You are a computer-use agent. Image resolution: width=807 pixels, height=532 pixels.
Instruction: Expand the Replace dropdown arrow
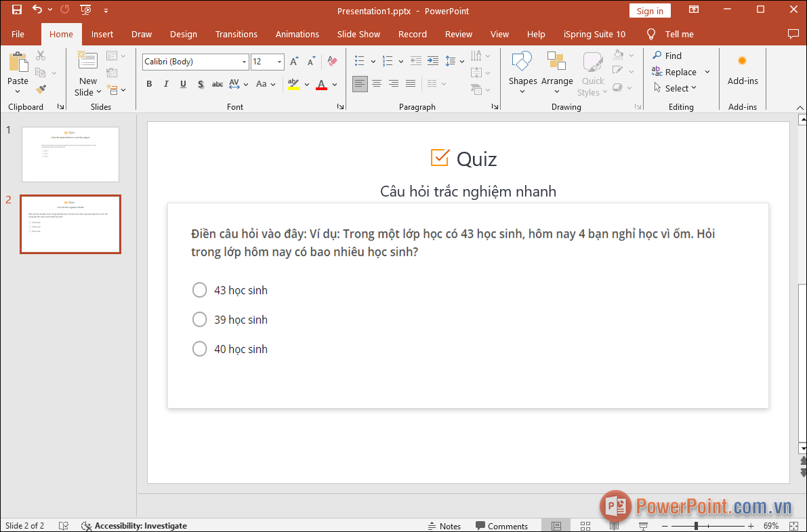click(x=707, y=72)
